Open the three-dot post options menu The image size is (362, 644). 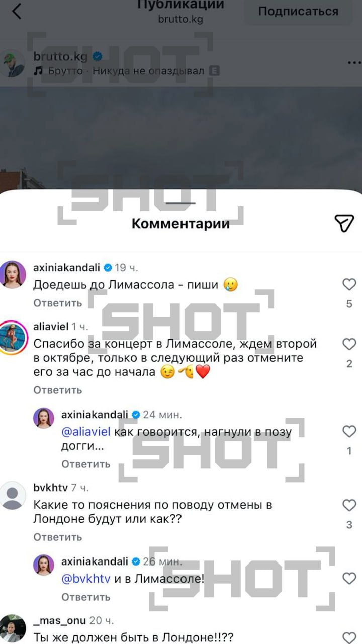pyautogui.click(x=354, y=63)
